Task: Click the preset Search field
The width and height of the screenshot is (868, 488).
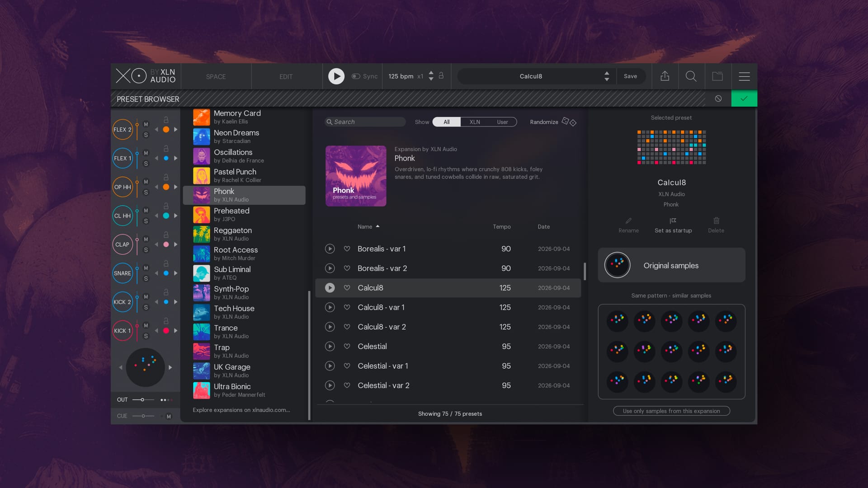Action: point(365,122)
